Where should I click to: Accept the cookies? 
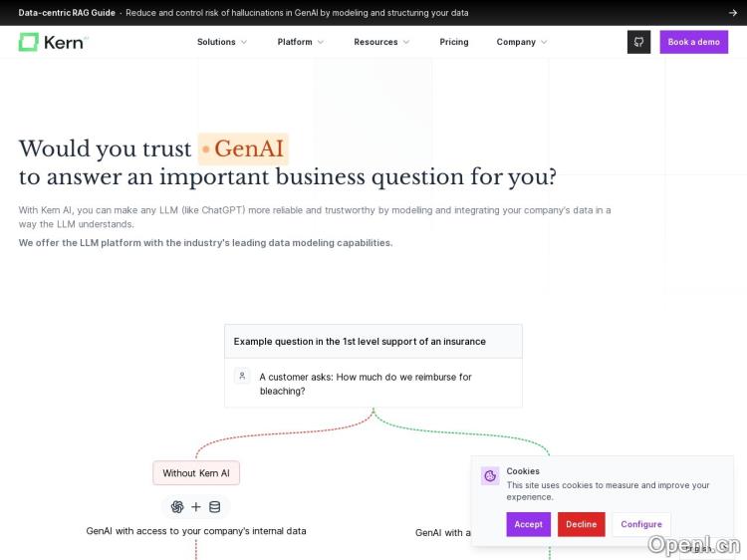(528, 524)
